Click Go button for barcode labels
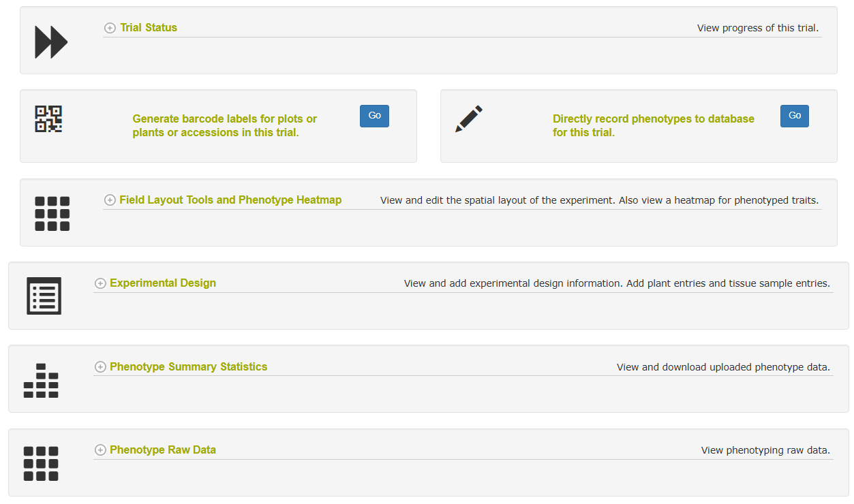 pos(374,116)
